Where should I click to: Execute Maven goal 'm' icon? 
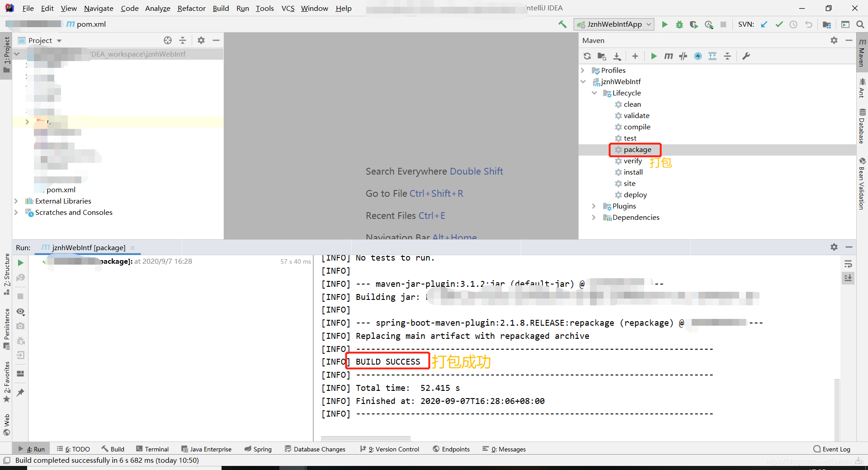click(x=668, y=56)
